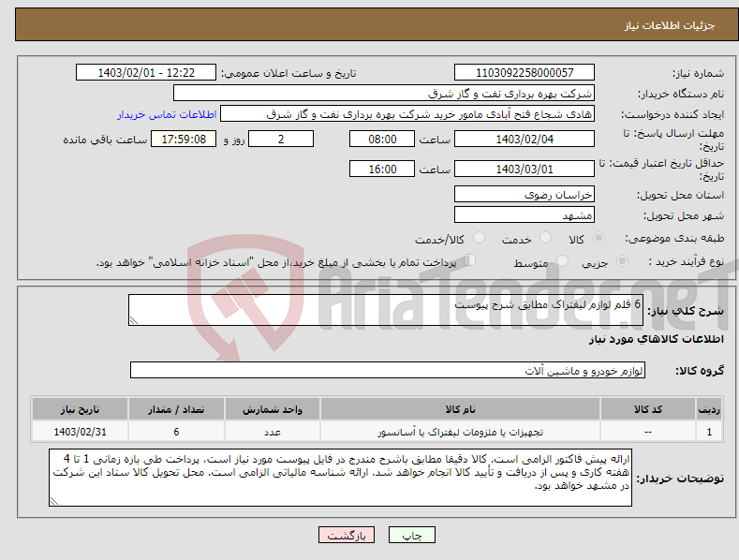Select the کالا/خدمت radio button
Image resolution: width=739 pixels, height=560 pixels.
[479, 238]
